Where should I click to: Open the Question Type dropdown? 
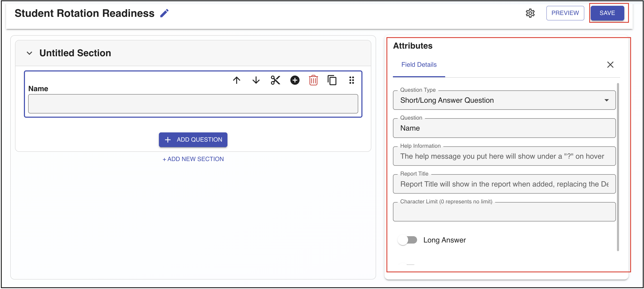tap(504, 100)
